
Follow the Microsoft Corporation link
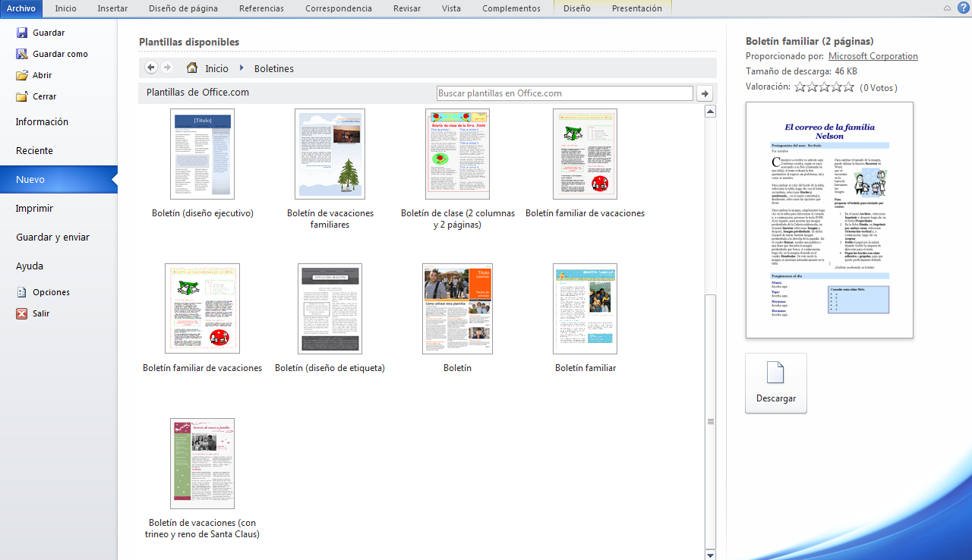click(x=873, y=55)
